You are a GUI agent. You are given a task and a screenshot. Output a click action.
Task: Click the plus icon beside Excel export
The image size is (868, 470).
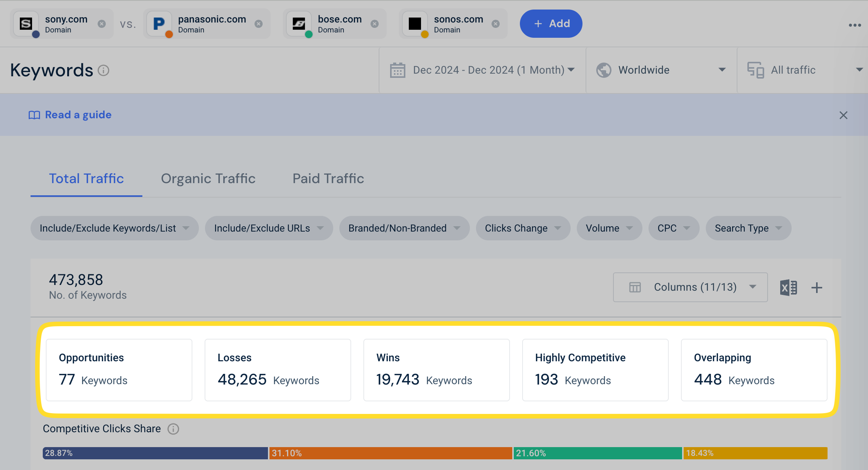click(816, 287)
